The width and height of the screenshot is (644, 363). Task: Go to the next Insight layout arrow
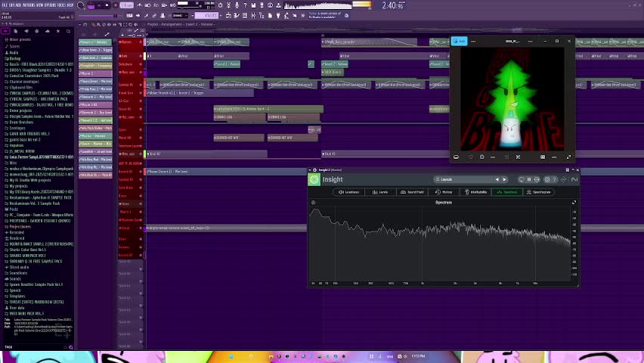click(505, 180)
